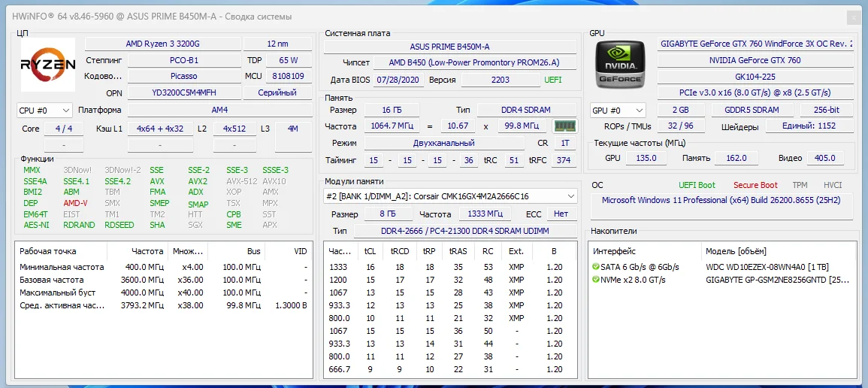Screen dimensions: 868x388
Task: Click the Двухканальный mode field
Action: pos(444,143)
